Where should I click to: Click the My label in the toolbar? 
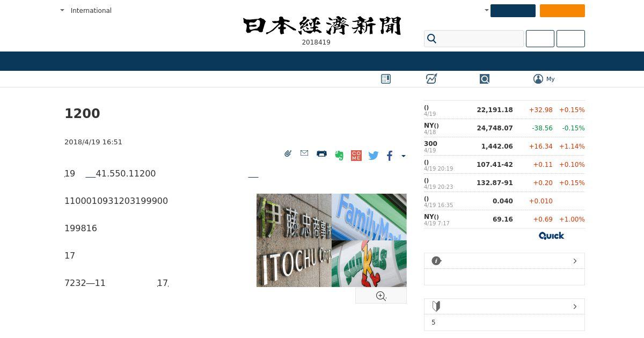pos(551,79)
